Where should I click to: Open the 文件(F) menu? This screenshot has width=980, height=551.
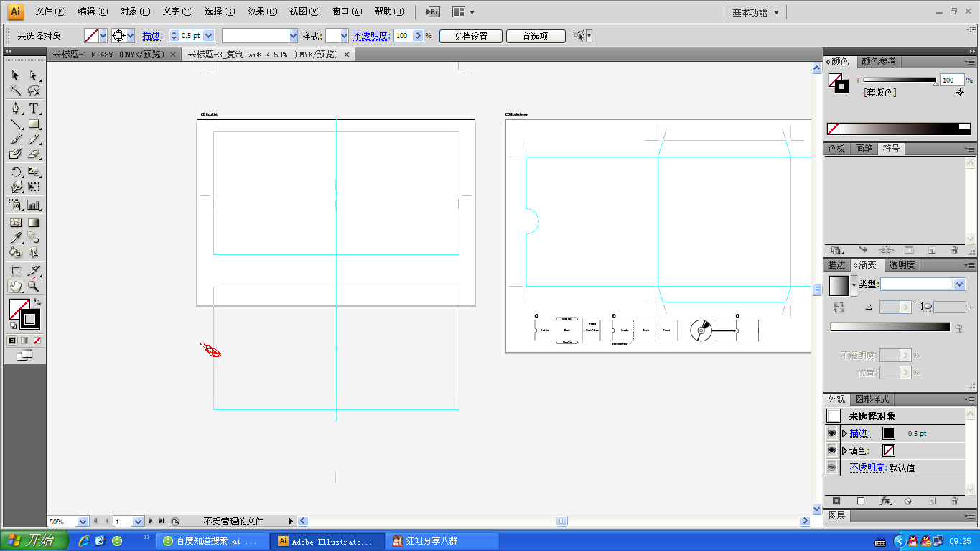pyautogui.click(x=50, y=12)
